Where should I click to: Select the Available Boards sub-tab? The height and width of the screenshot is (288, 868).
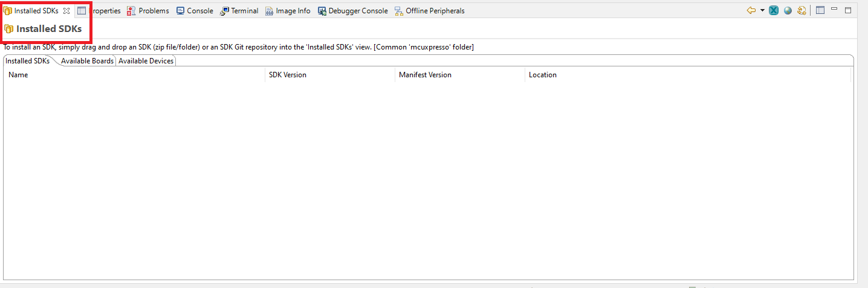(87, 61)
